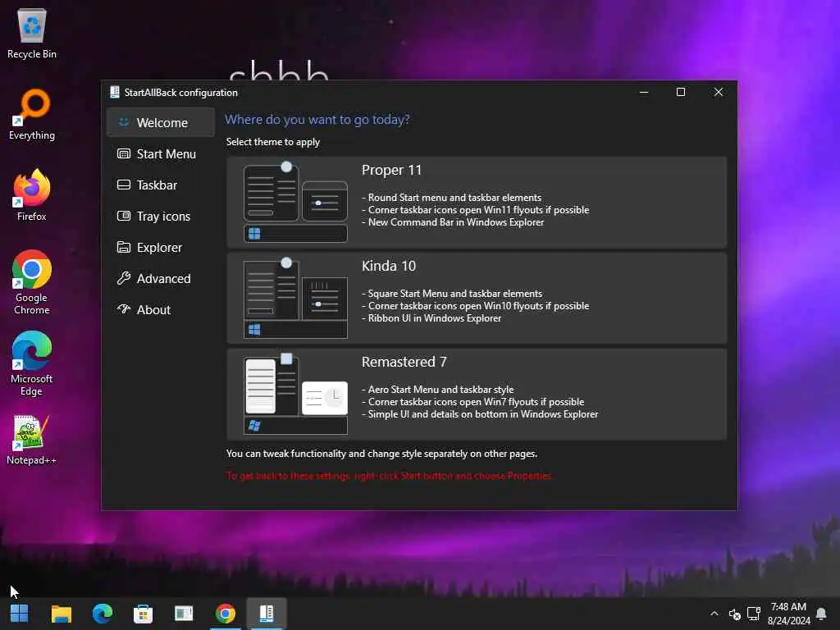Image resolution: width=840 pixels, height=630 pixels.
Task: Open the Welcome page in sidebar
Action: tap(161, 123)
